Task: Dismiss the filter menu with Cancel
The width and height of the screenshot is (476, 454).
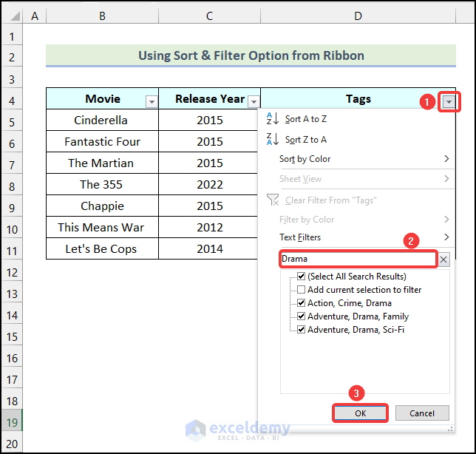Action: pos(422,413)
